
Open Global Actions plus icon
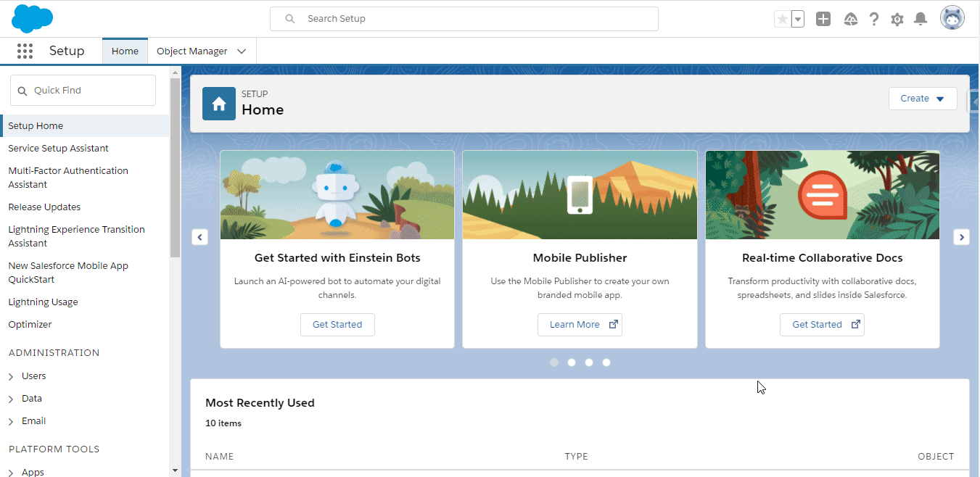(823, 19)
